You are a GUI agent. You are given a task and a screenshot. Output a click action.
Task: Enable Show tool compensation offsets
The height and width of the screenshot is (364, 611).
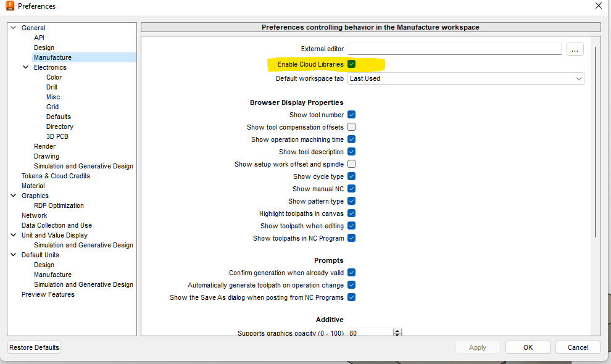pyautogui.click(x=352, y=127)
